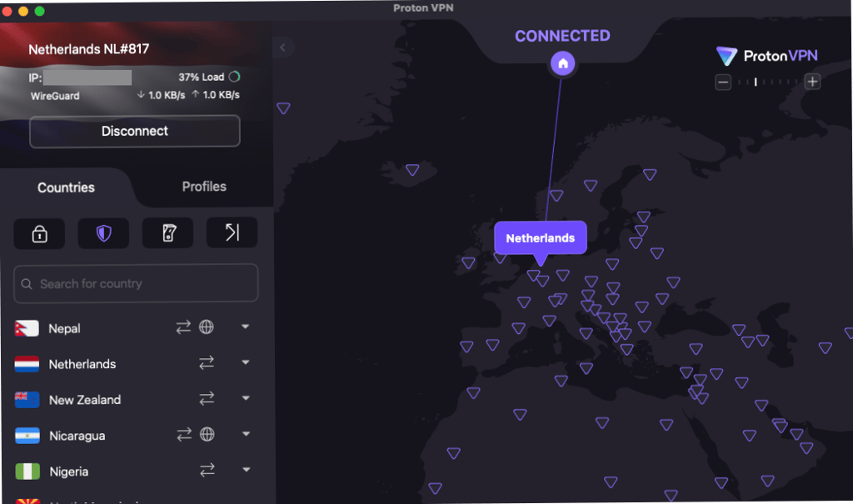
Task: Click Iceland server marker on map
Action: pos(412,170)
